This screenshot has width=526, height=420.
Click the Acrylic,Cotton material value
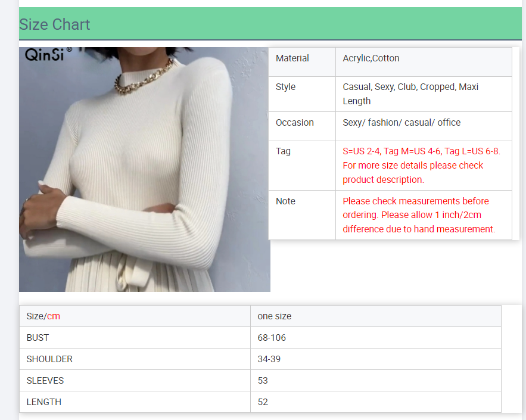pyautogui.click(x=371, y=58)
